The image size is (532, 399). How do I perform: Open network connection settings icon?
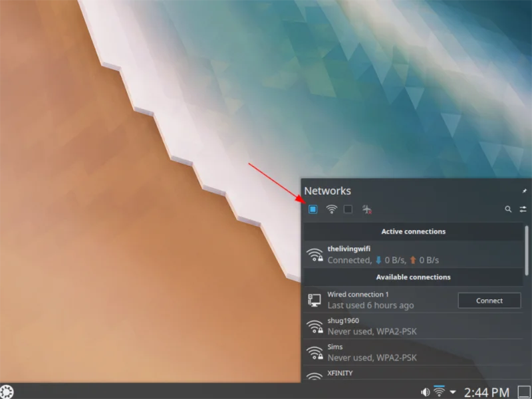tap(523, 209)
